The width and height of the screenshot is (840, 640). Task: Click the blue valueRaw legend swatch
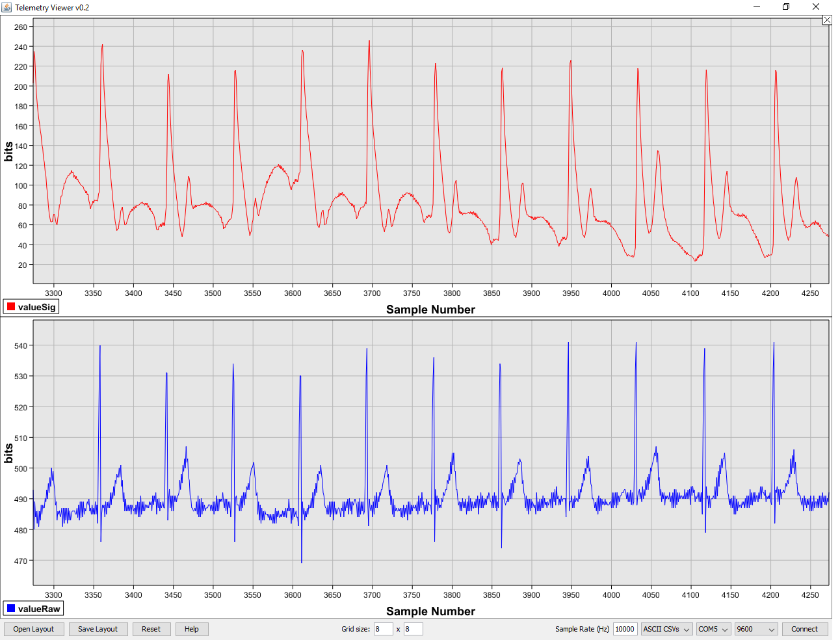coord(10,608)
